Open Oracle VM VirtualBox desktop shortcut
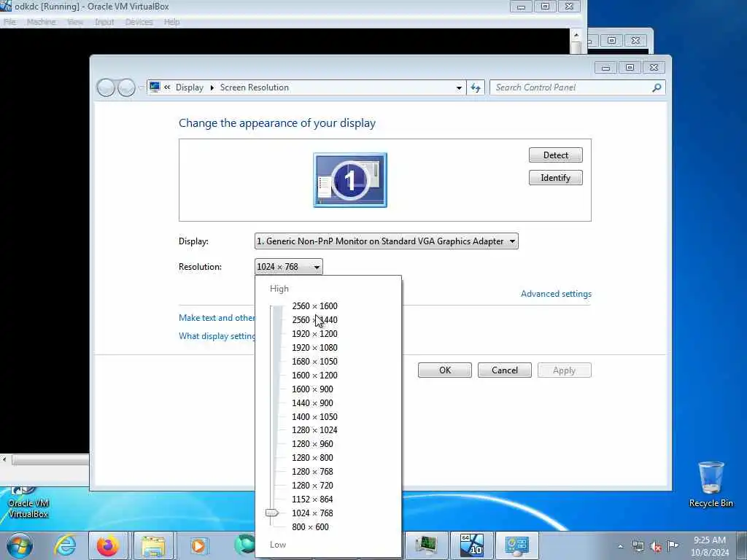 coord(28,503)
